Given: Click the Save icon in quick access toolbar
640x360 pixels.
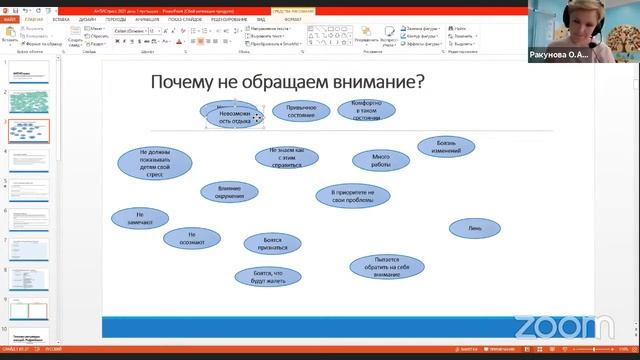Looking at the screenshot, I should (16, 11).
